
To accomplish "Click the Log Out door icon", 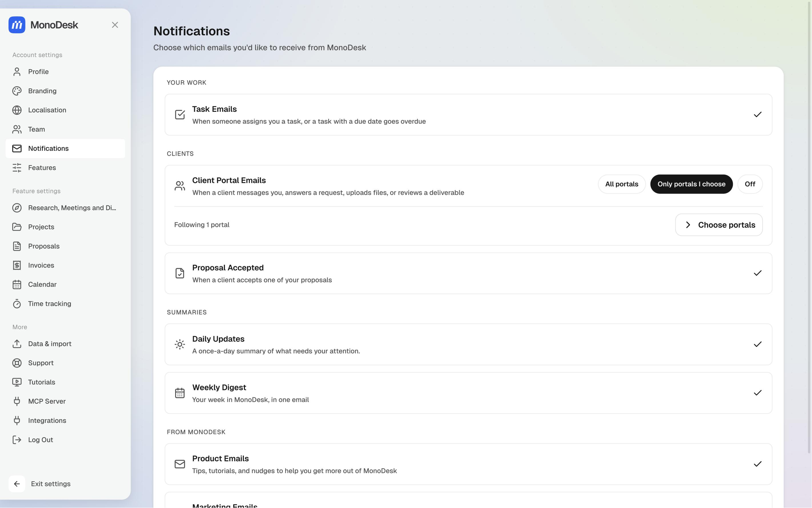I will pos(17,439).
